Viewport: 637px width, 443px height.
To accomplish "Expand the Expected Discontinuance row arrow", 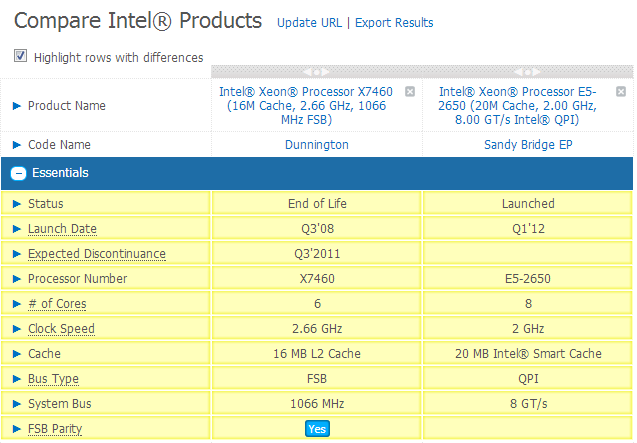I will 17,254.
